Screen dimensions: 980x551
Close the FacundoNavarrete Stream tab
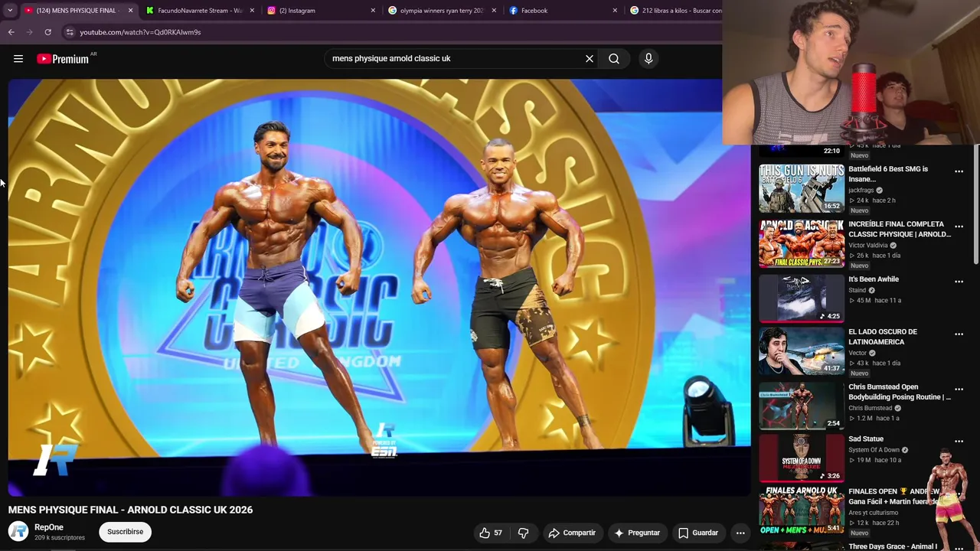point(252,11)
